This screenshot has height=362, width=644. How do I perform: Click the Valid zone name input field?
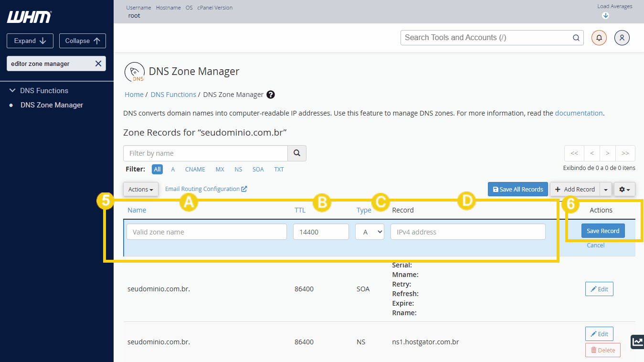tap(207, 232)
